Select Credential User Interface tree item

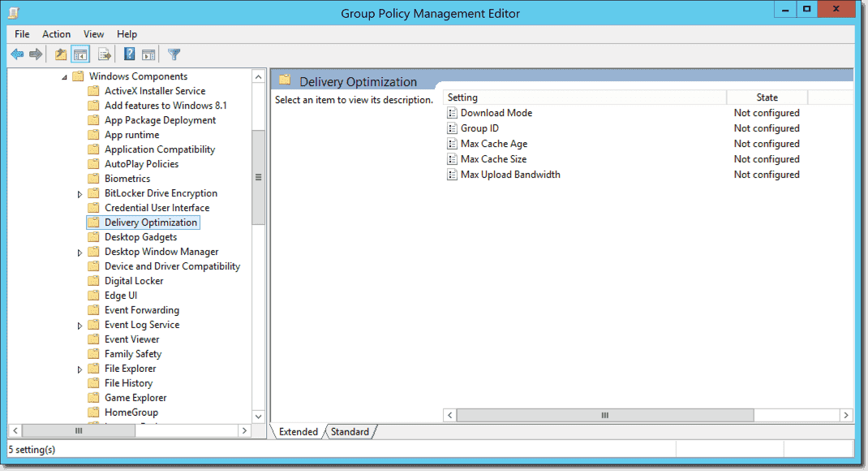click(157, 208)
